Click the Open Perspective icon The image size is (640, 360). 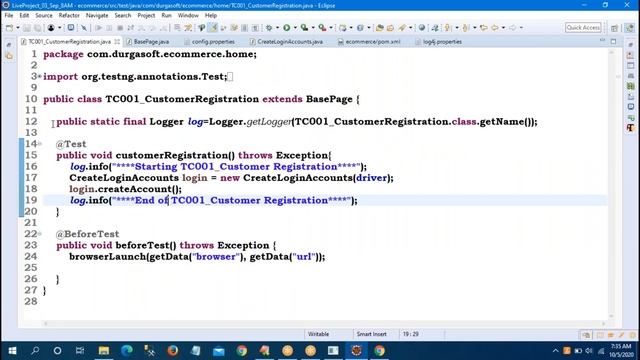pyautogui.click(x=614, y=28)
